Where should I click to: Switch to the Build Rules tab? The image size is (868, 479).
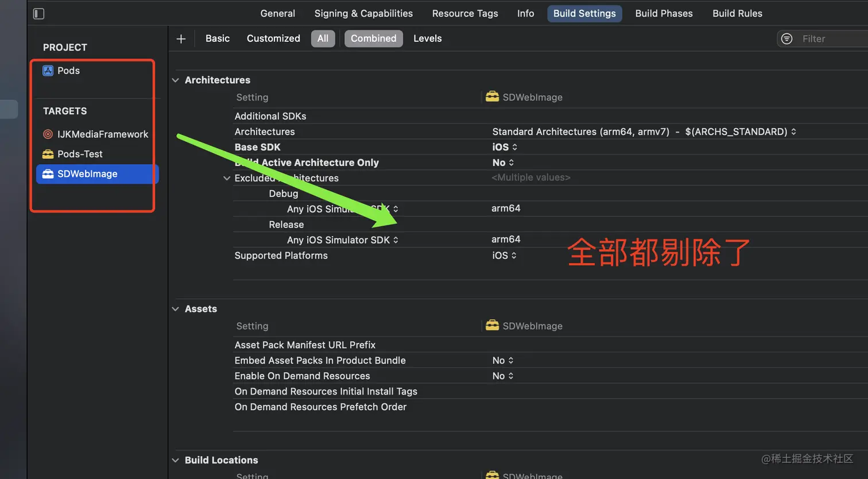pyautogui.click(x=737, y=13)
